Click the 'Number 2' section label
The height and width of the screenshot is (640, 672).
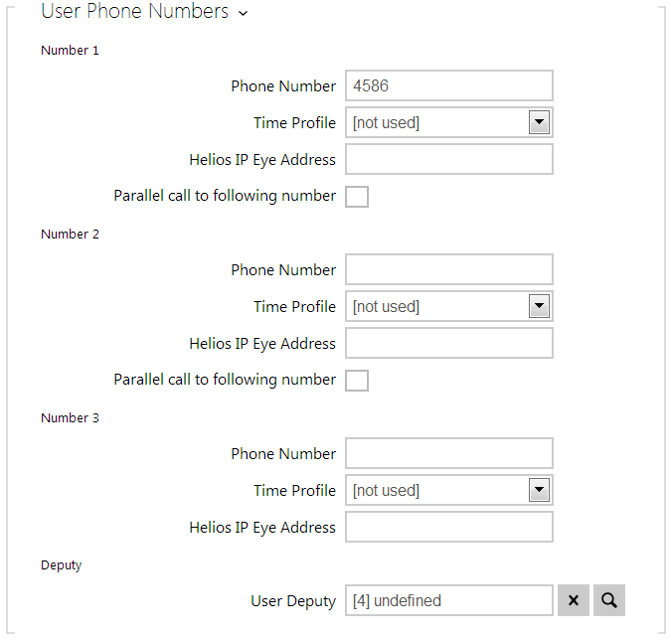point(70,235)
